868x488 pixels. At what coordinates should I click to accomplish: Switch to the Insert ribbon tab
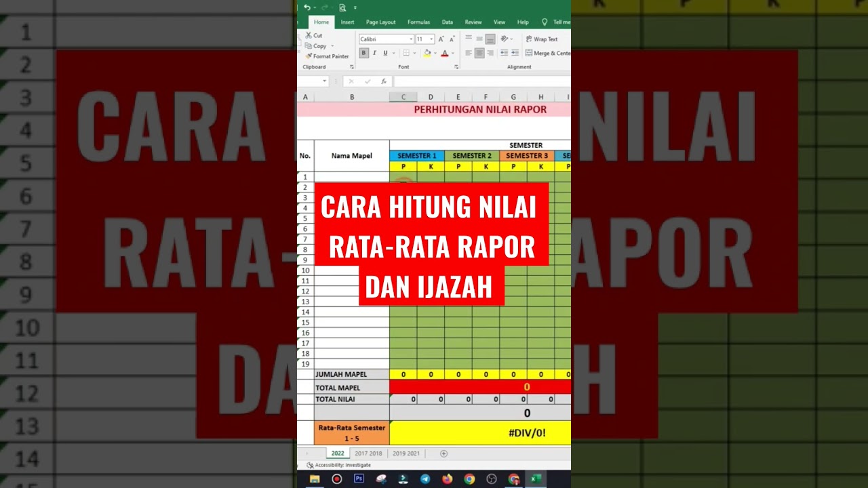pos(347,22)
